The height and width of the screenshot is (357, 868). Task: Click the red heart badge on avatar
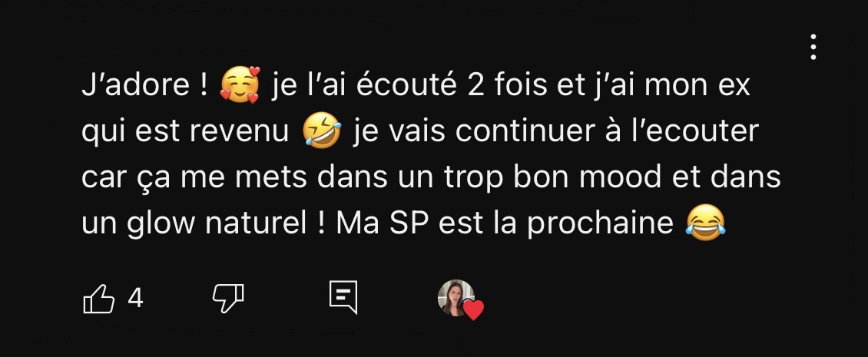click(473, 310)
